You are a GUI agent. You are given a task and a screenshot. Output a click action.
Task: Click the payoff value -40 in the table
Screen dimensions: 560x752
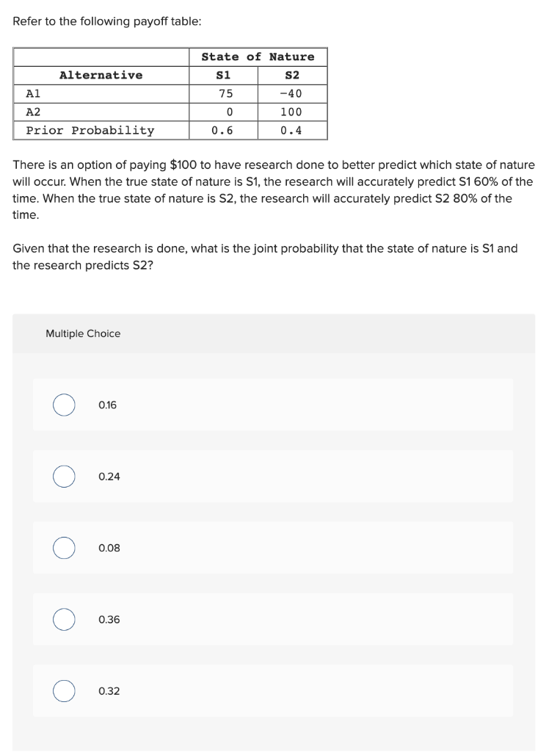point(293,93)
